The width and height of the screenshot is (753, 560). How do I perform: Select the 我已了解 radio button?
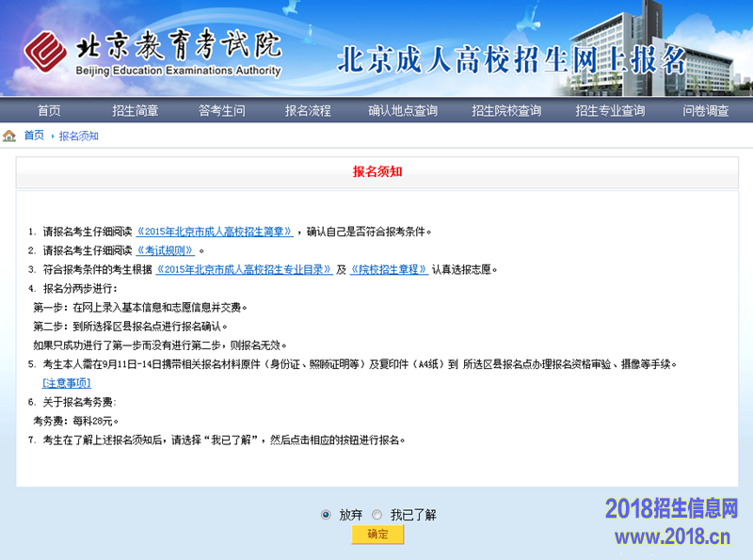(376, 515)
